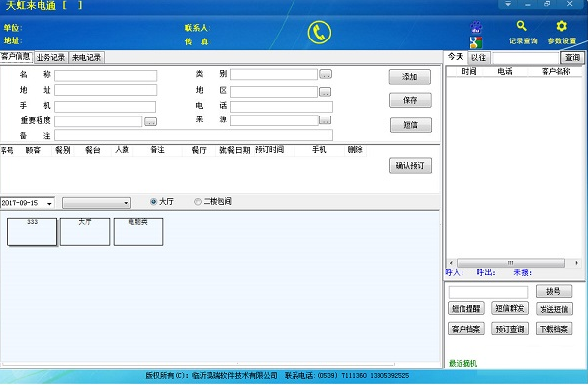
Task: Click the 保存 button
Action: (410, 100)
